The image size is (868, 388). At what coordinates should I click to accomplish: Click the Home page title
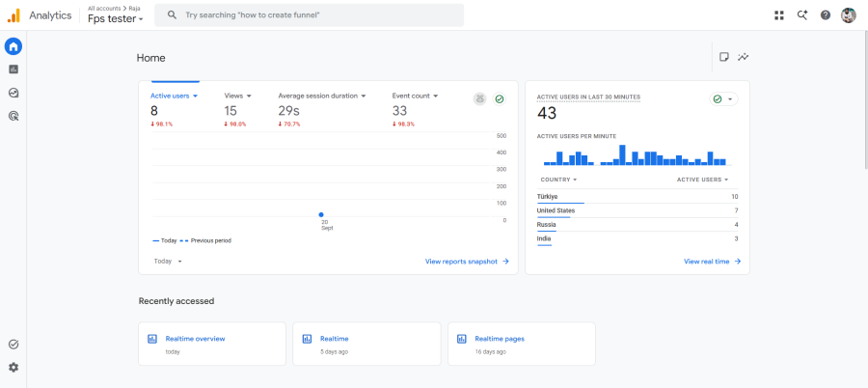click(x=150, y=58)
